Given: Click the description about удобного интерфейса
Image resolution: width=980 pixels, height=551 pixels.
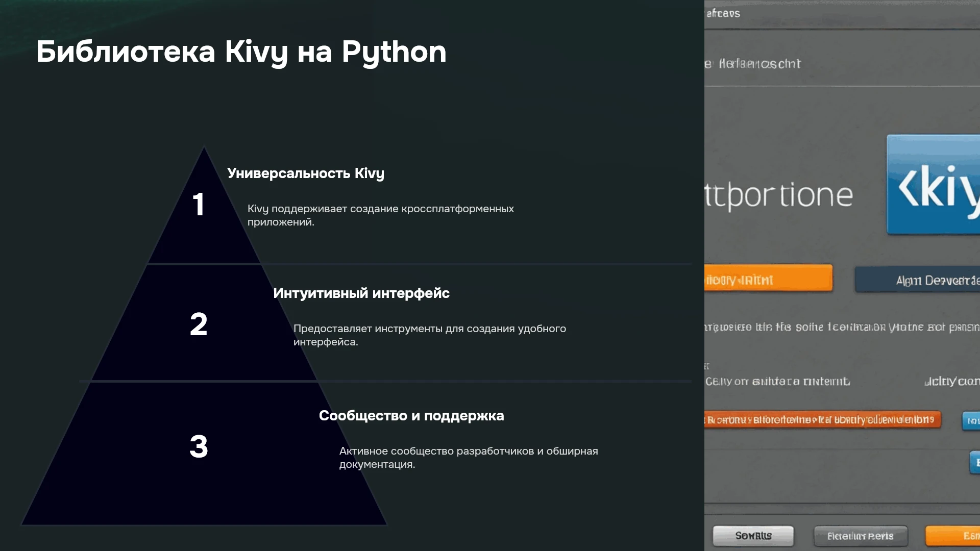Looking at the screenshot, I should 430,335.
